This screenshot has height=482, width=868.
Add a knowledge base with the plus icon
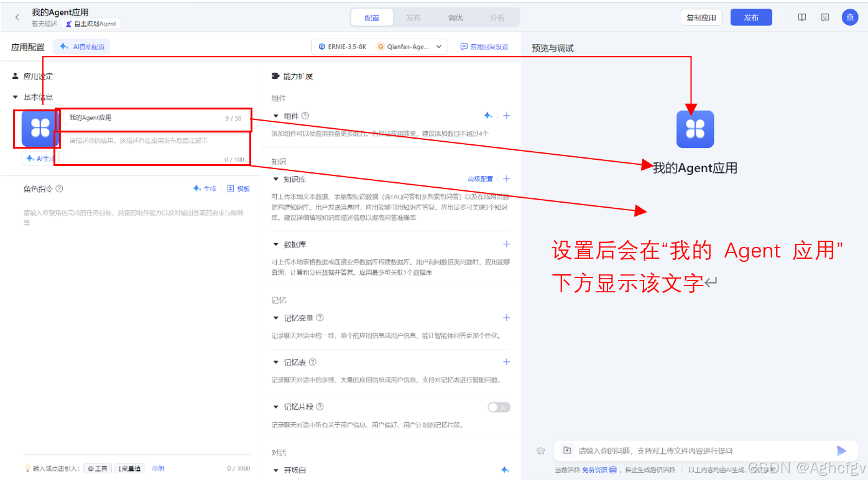[506, 178]
